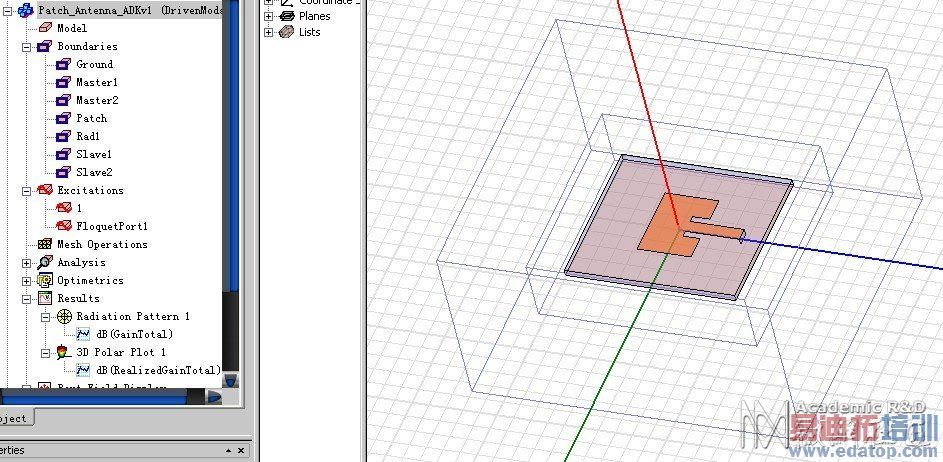Click the Lists icon in model tree

click(287, 32)
